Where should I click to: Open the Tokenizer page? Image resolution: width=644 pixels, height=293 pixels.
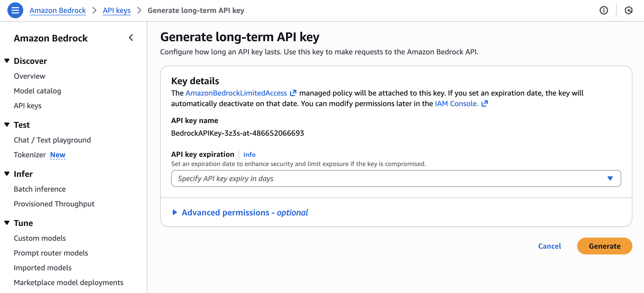30,155
